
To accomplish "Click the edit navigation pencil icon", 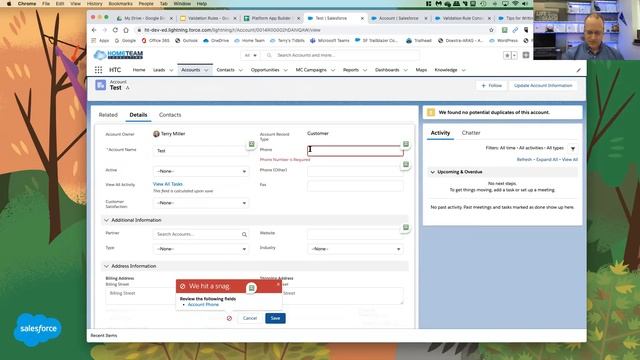I will pyautogui.click(x=578, y=70).
